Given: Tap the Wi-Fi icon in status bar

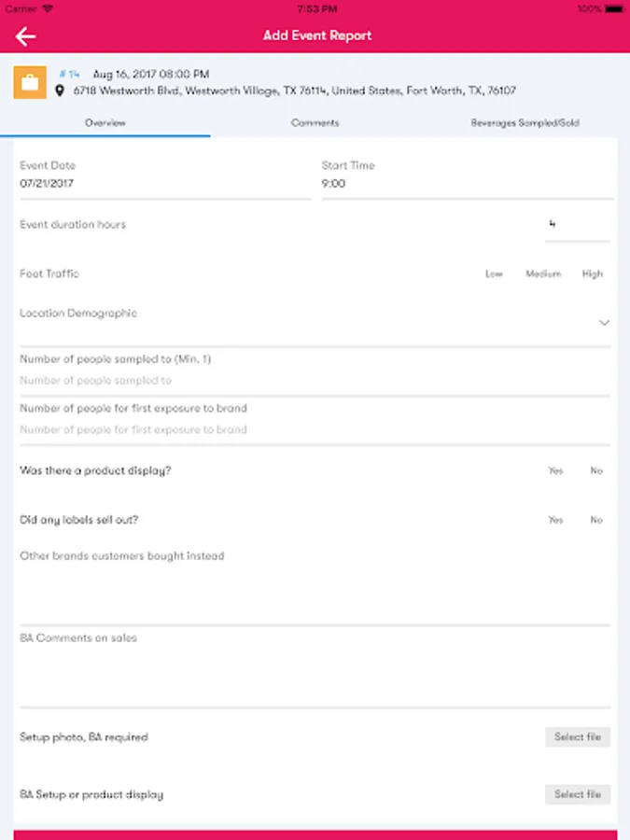Looking at the screenshot, I should [48, 8].
